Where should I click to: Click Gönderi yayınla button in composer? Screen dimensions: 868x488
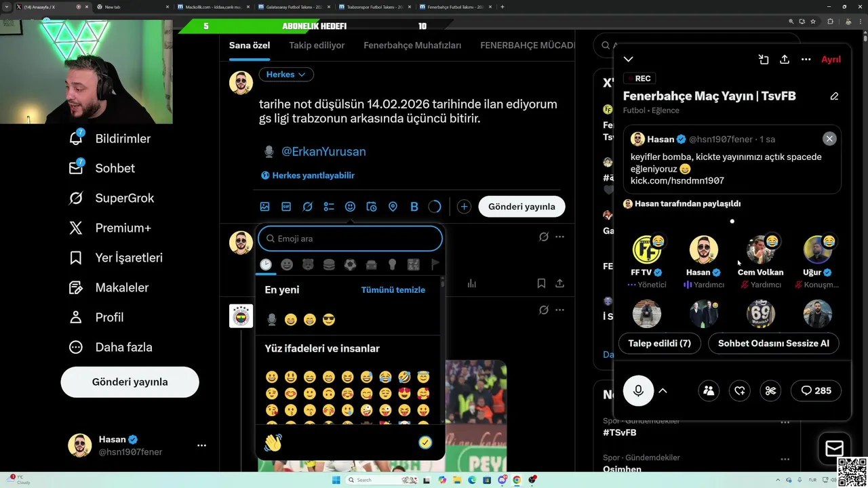521,207
